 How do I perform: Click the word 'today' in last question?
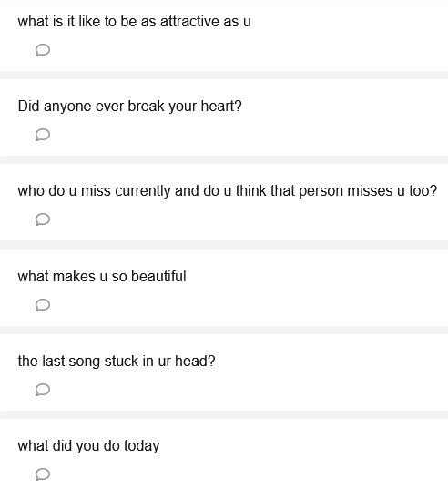click(x=141, y=446)
